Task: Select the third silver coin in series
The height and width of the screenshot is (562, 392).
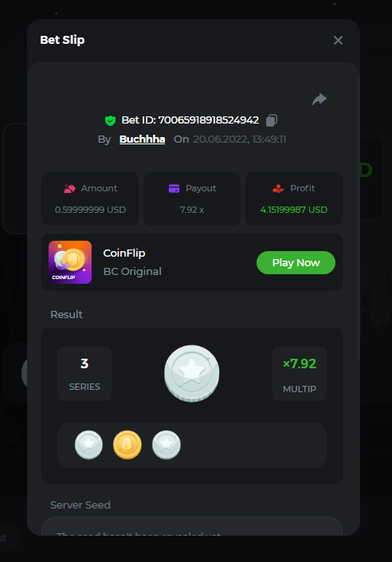Action: point(167,445)
